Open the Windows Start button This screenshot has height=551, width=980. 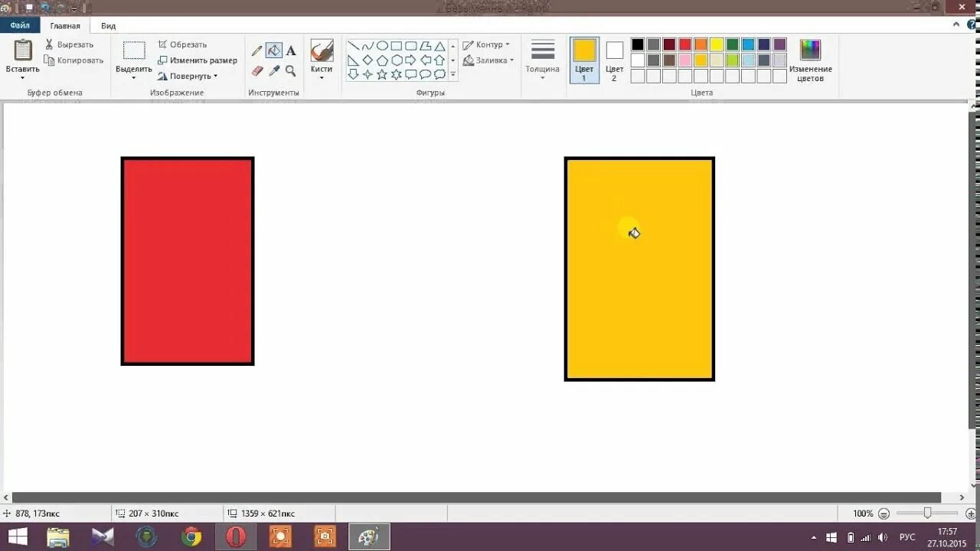18,536
